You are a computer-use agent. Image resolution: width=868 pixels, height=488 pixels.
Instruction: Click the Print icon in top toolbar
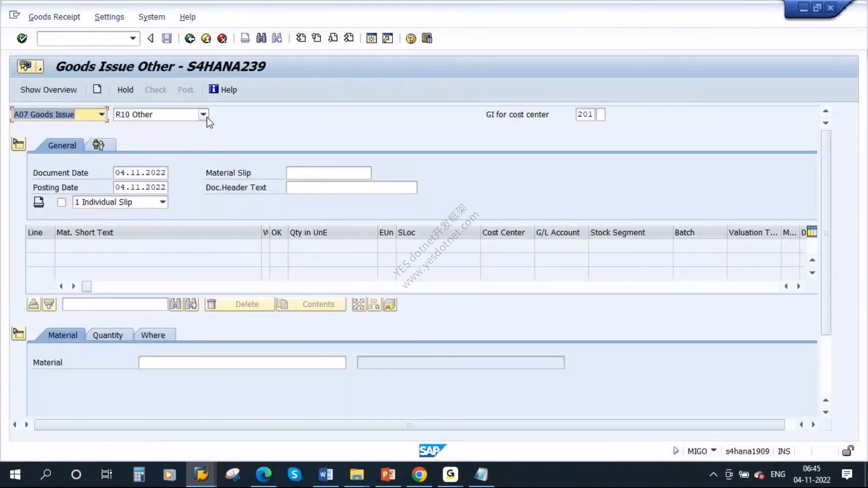(x=245, y=38)
